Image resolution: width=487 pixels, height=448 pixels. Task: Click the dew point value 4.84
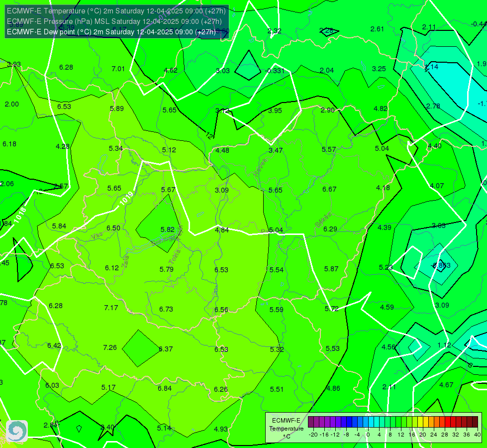pyautogui.click(x=222, y=230)
